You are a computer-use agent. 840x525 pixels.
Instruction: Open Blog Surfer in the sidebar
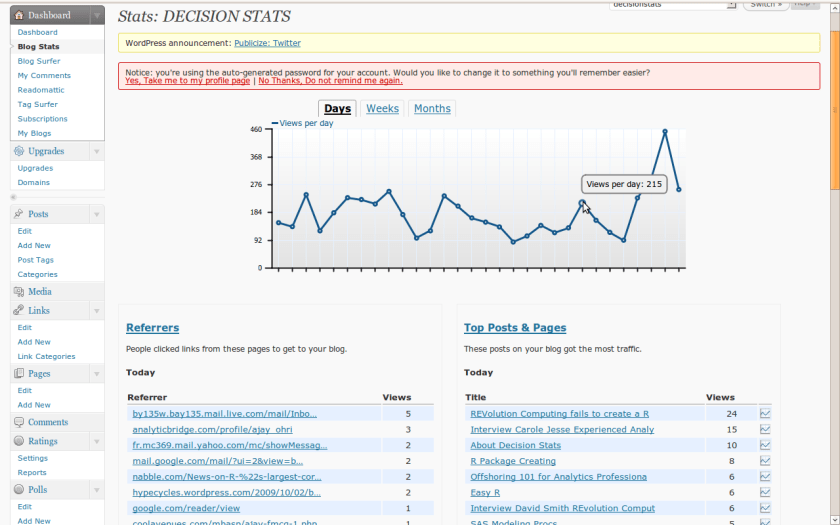(x=39, y=61)
